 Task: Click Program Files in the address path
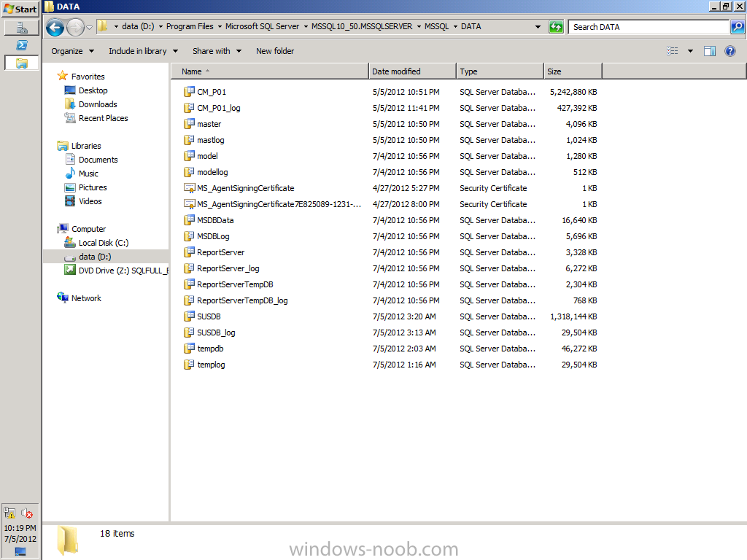[x=190, y=27]
